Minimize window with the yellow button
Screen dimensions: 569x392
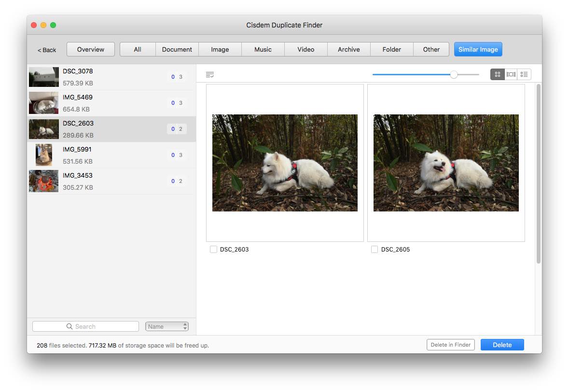[x=43, y=25]
